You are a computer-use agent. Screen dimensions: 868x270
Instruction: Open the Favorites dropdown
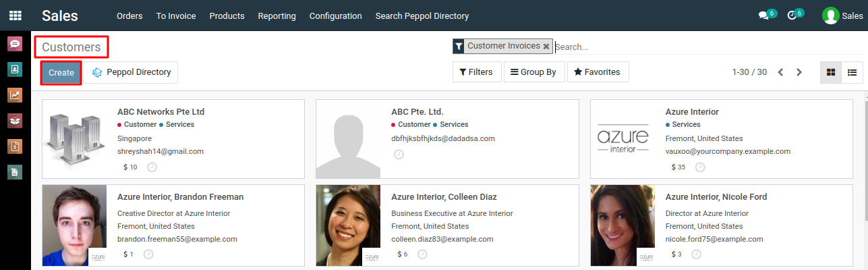point(598,72)
